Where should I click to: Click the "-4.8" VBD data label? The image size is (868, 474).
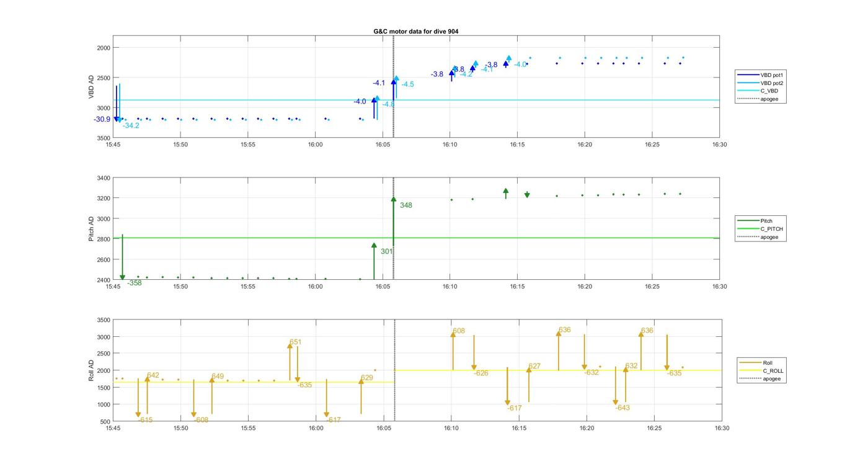click(389, 105)
